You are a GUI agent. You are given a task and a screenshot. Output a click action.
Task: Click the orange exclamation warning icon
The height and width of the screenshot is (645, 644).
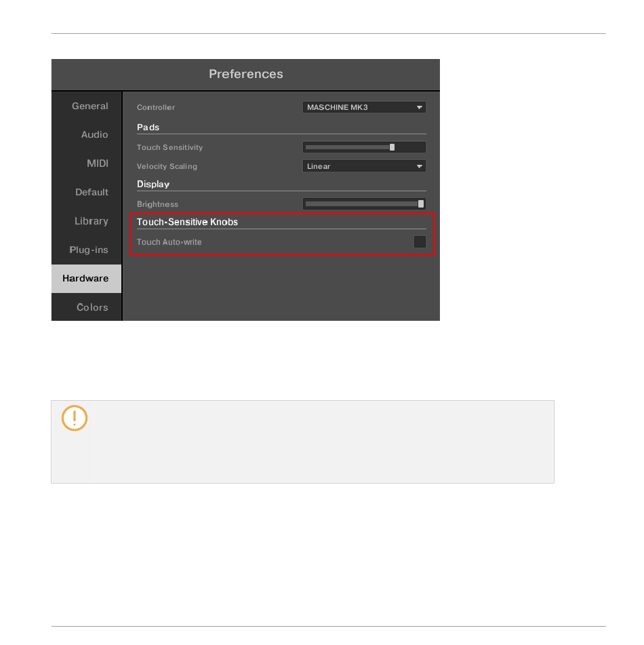tap(74, 418)
